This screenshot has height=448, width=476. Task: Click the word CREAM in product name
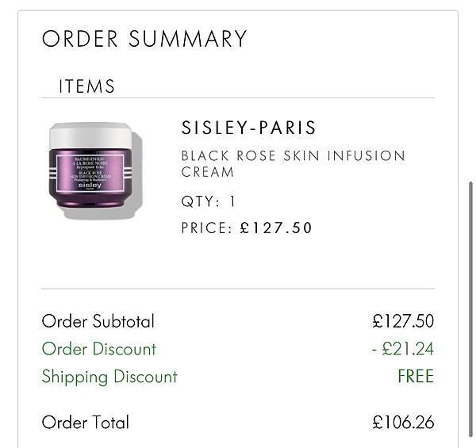coord(208,172)
